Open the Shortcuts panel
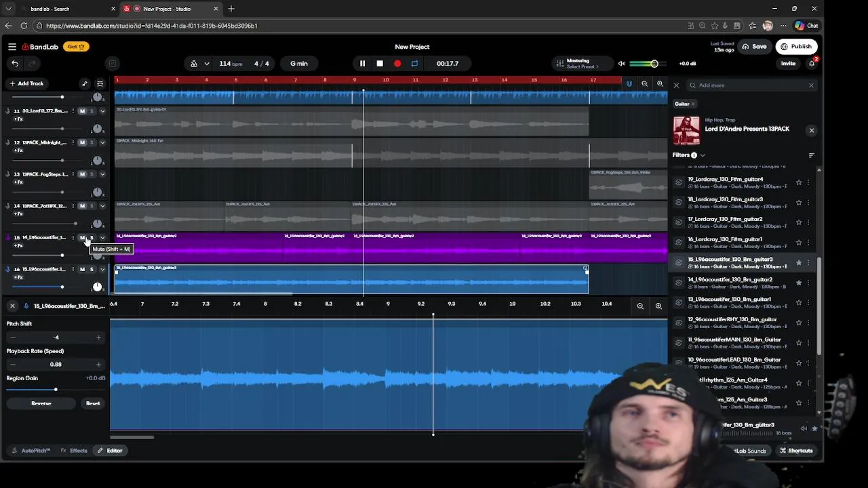Viewport: 868px width, 488px height. pos(796,451)
